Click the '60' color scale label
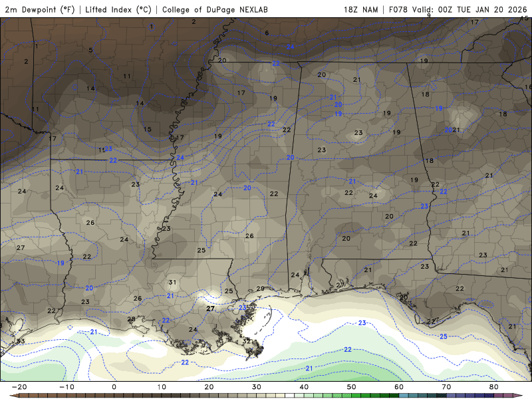The height and width of the screenshot is (399, 532). tap(399, 387)
